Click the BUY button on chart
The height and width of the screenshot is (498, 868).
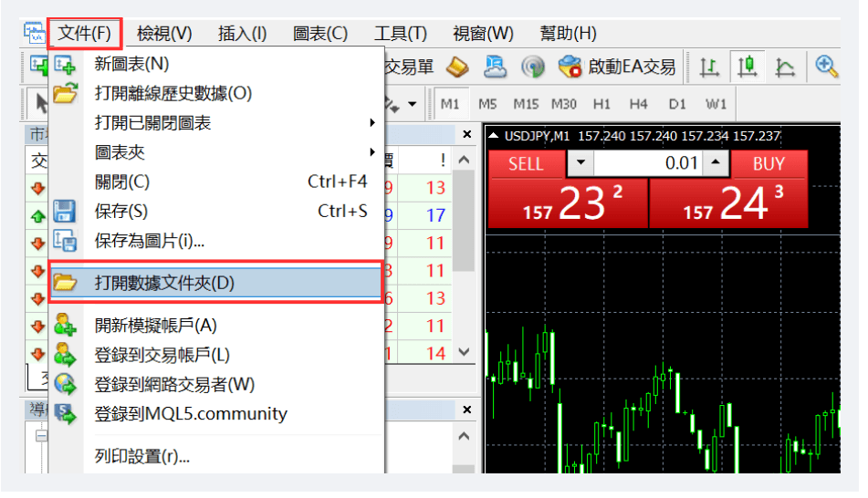769,164
